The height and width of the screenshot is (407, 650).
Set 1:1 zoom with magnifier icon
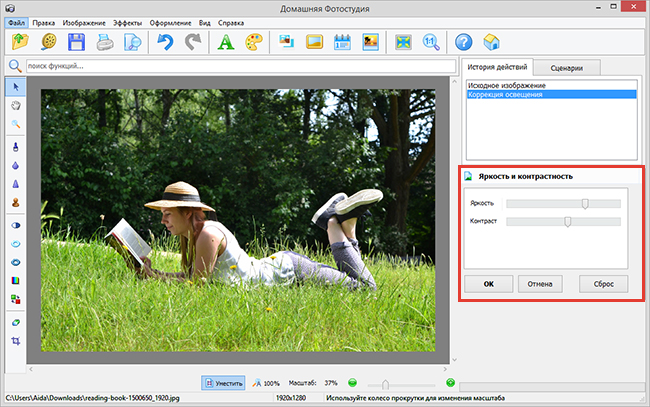[431, 42]
